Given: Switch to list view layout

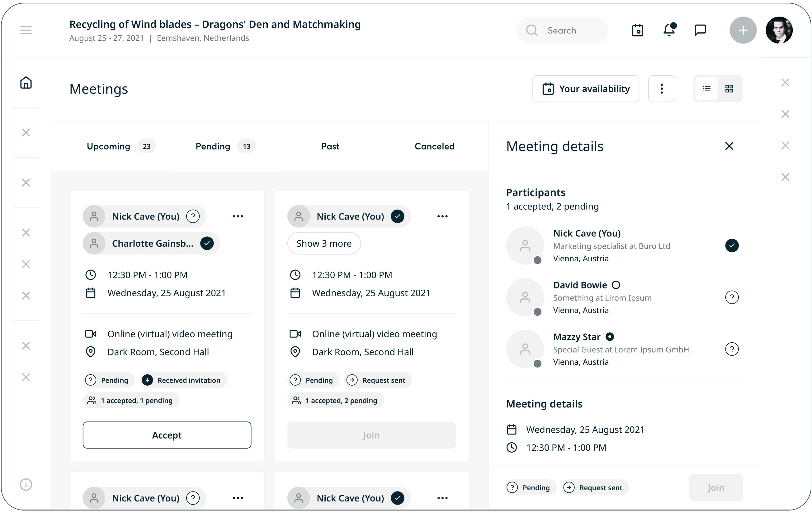Looking at the screenshot, I should (x=706, y=89).
